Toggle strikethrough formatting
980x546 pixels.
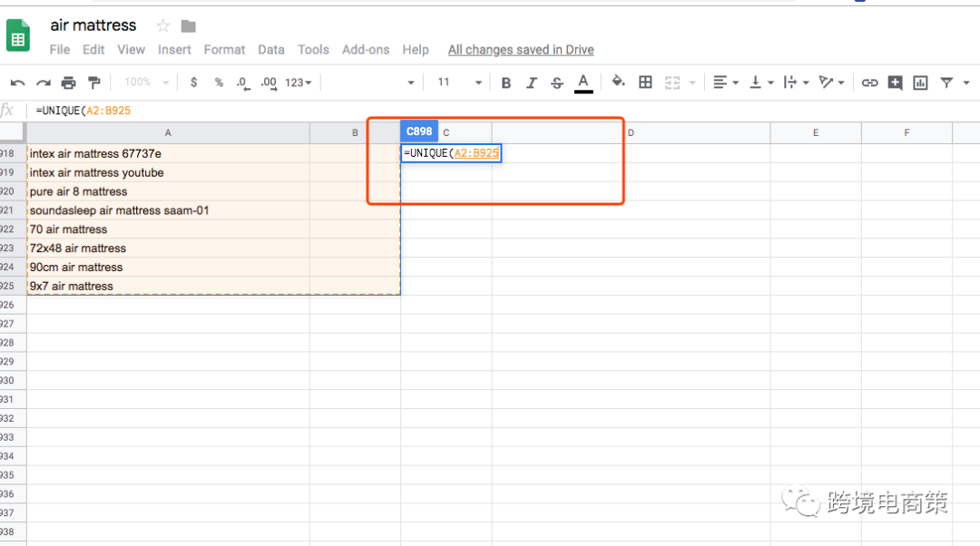[x=557, y=83]
